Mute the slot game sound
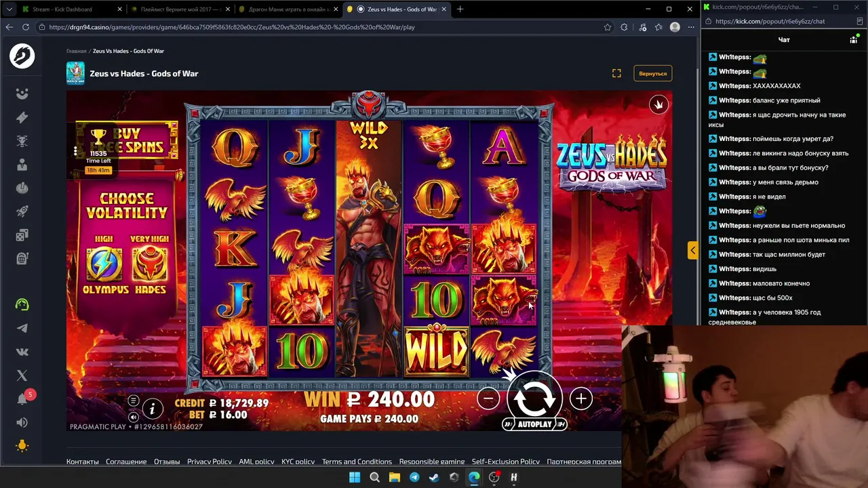The height and width of the screenshot is (488, 868). coord(134,417)
